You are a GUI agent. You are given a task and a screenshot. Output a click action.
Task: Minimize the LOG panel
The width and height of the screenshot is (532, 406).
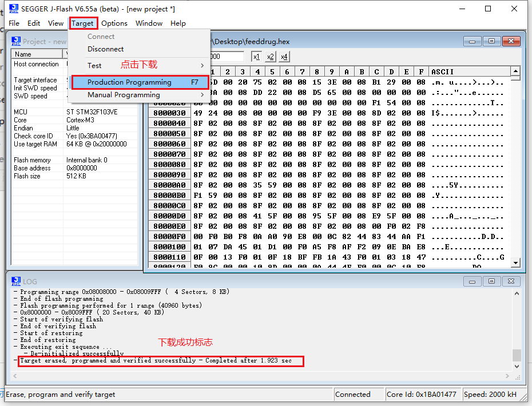tap(473, 281)
